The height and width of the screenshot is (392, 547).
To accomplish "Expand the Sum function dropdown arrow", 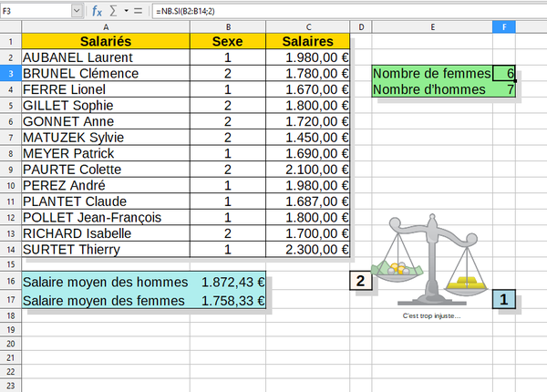I will (126, 11).
